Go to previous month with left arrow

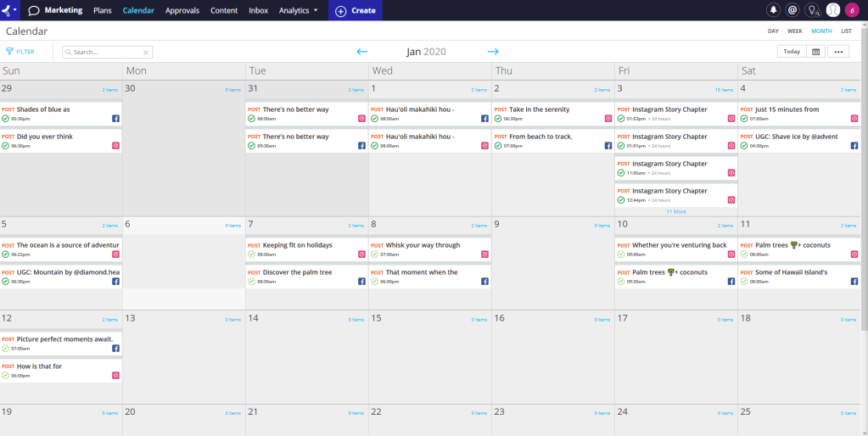362,52
